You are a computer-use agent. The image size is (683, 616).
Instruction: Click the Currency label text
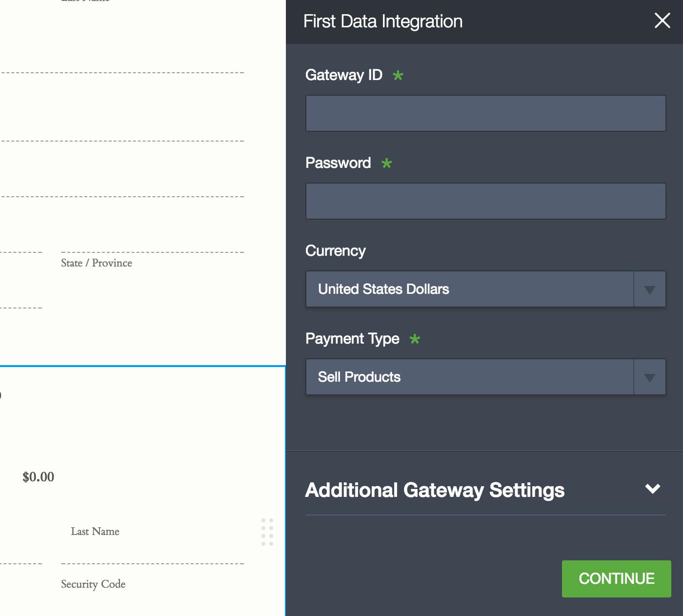pos(335,251)
